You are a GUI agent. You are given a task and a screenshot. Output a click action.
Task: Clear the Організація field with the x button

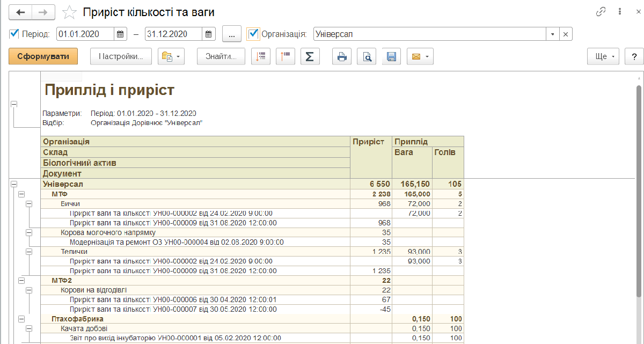pyautogui.click(x=566, y=34)
